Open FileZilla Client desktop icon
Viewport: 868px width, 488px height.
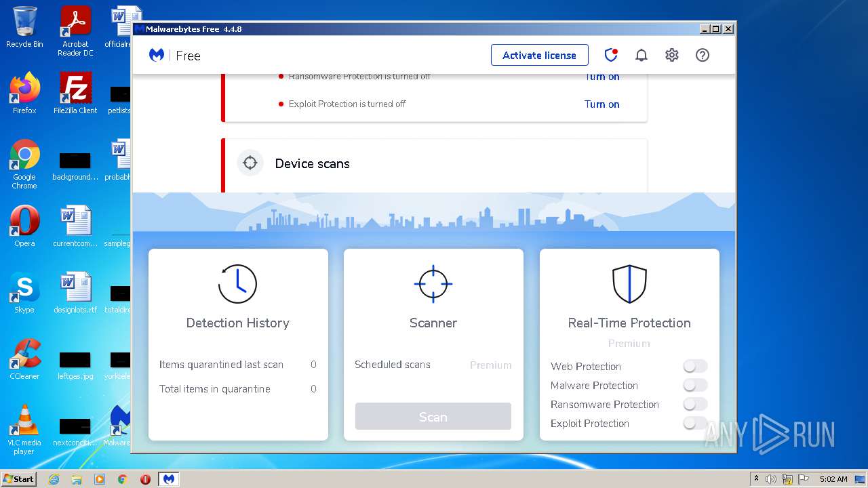[75, 94]
